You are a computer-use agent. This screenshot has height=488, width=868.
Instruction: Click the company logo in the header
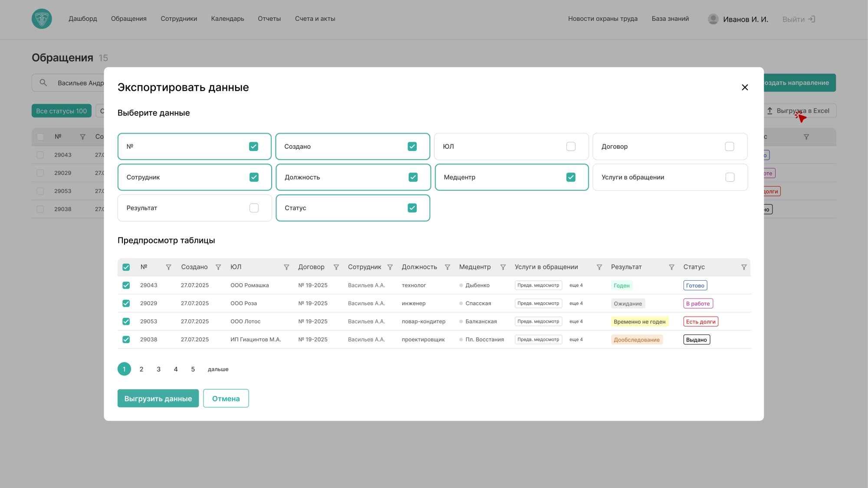[42, 19]
